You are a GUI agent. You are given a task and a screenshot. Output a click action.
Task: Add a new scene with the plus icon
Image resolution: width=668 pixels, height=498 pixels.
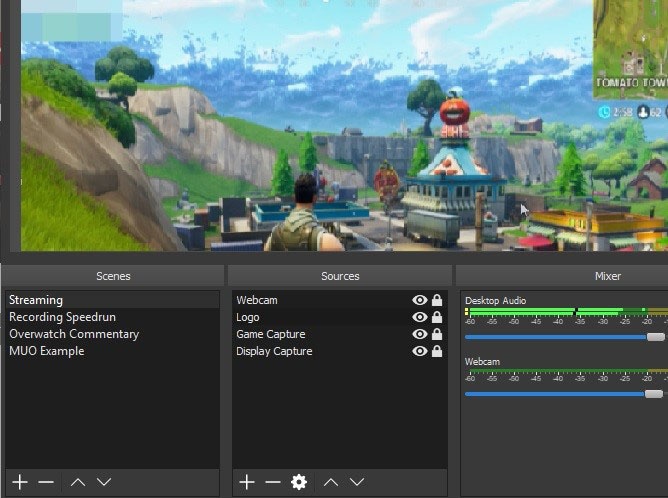pyautogui.click(x=20, y=482)
